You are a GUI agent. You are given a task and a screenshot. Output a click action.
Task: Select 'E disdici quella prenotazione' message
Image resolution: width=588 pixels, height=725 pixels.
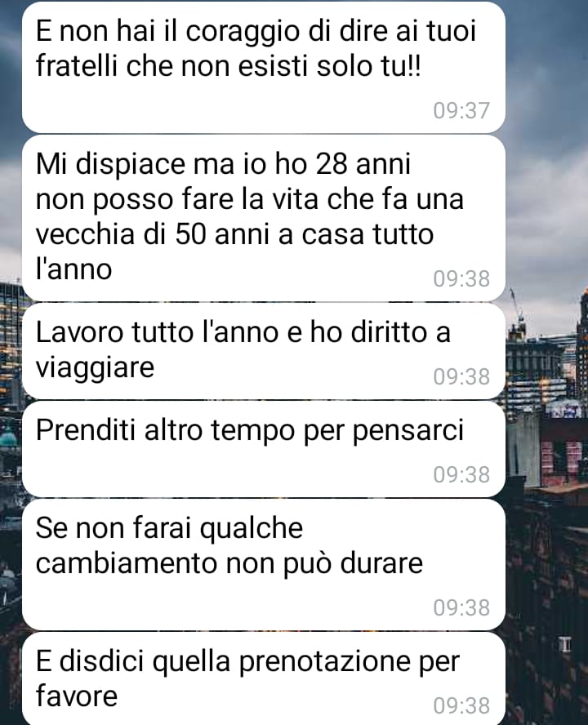(263, 678)
